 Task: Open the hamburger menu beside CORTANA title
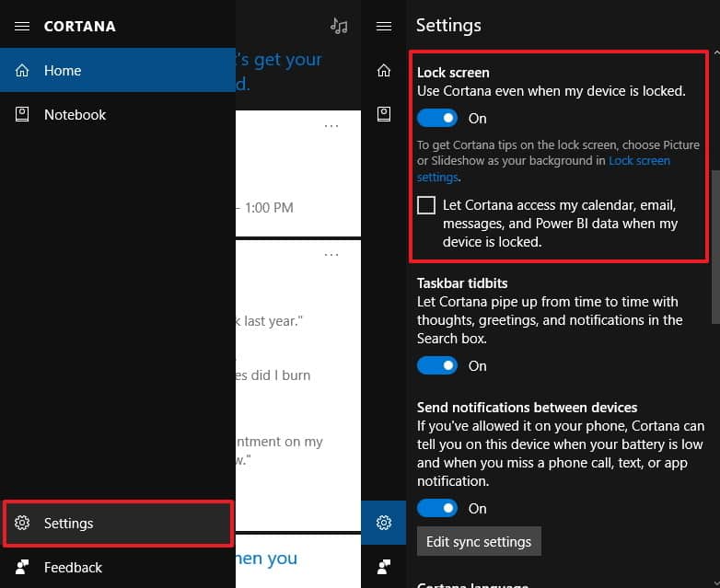pyautogui.click(x=22, y=26)
